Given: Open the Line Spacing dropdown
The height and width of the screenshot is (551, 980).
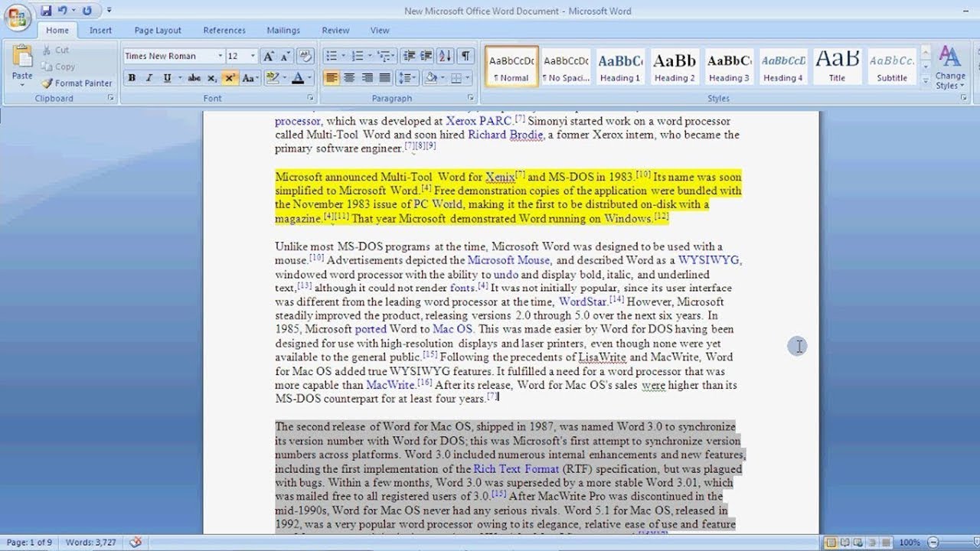Looking at the screenshot, I should click(x=407, y=78).
